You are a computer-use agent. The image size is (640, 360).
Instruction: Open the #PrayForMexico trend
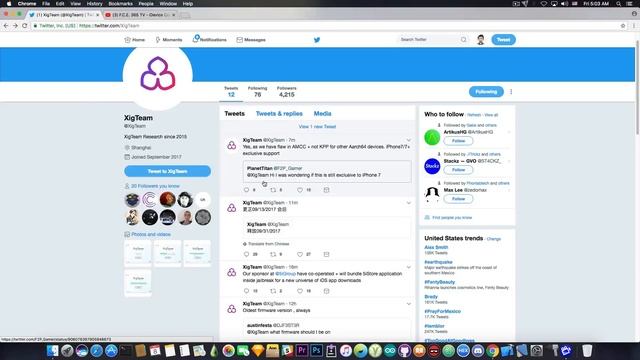point(442,311)
